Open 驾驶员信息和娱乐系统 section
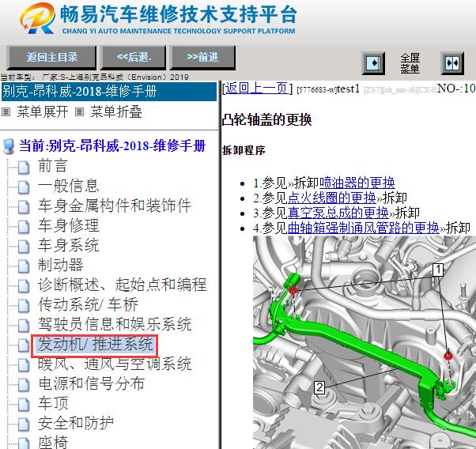This screenshot has width=476, height=449. [x=115, y=324]
